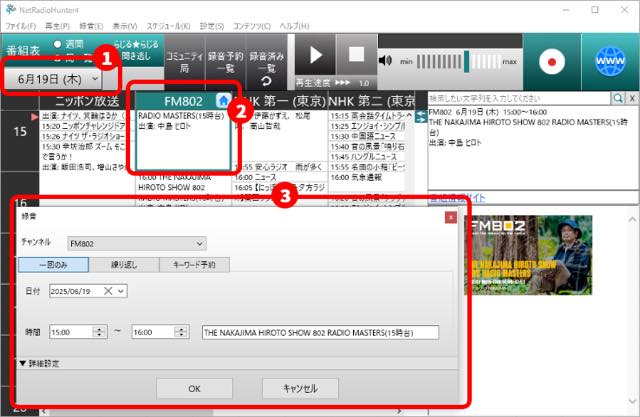The image size is (640, 417).
Task: Open the 6月19日 (木) date dropdown
Action: [x=53, y=79]
